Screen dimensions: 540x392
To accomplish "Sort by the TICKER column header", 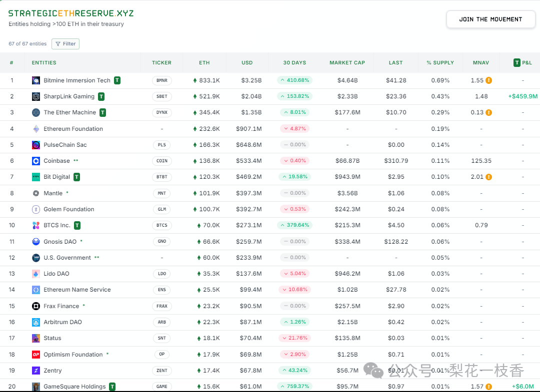I will click(161, 62).
